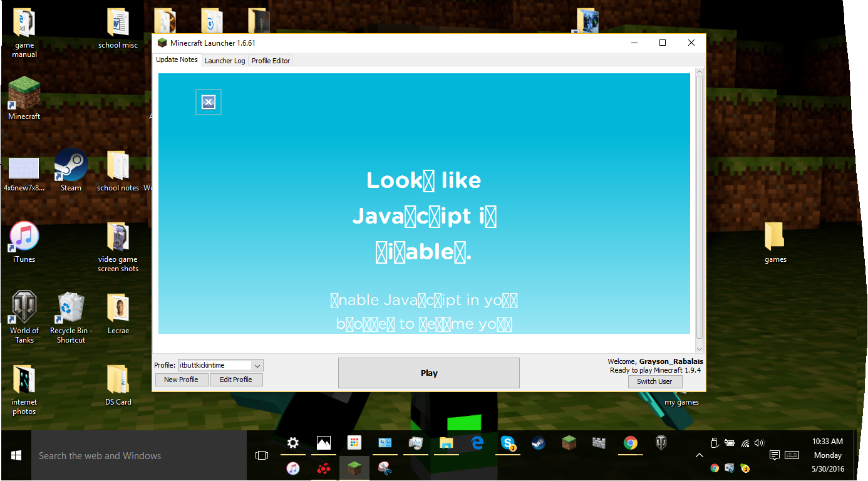Select the 4x6new7x8 image file
The height and width of the screenshot is (481, 868).
[x=24, y=175]
